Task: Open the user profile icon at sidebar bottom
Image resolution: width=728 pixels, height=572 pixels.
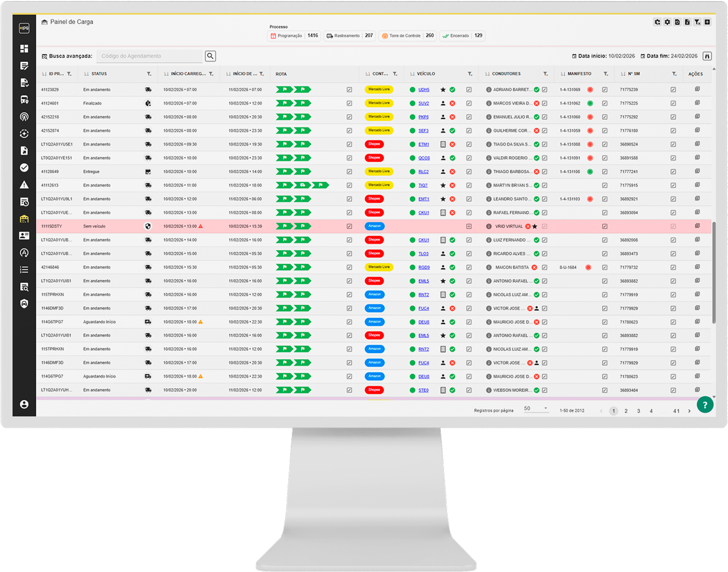Action: point(24,405)
